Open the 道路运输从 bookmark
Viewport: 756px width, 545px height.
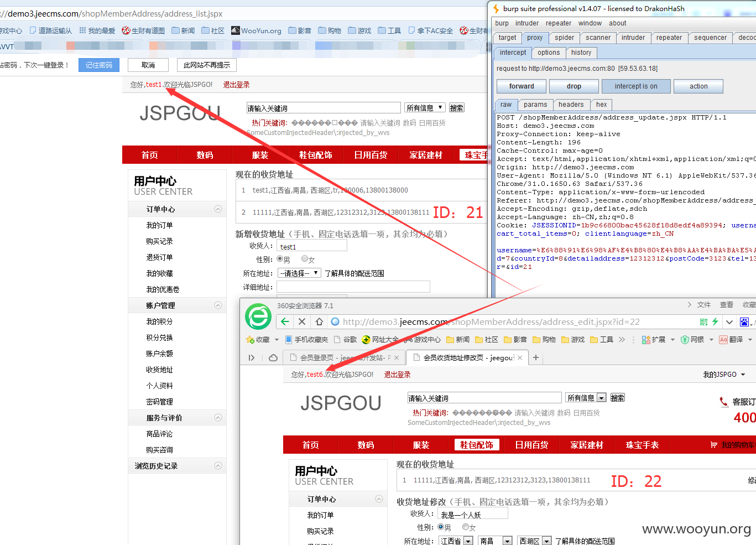(51, 31)
